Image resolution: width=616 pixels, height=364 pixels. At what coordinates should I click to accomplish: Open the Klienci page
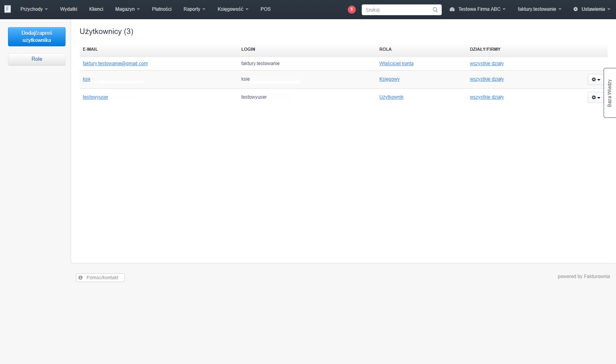click(x=96, y=9)
